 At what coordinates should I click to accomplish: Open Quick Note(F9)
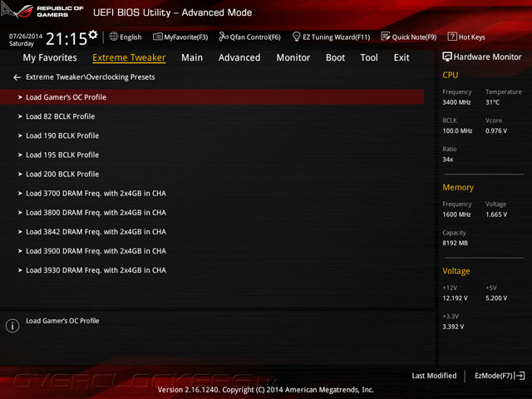[414, 37]
